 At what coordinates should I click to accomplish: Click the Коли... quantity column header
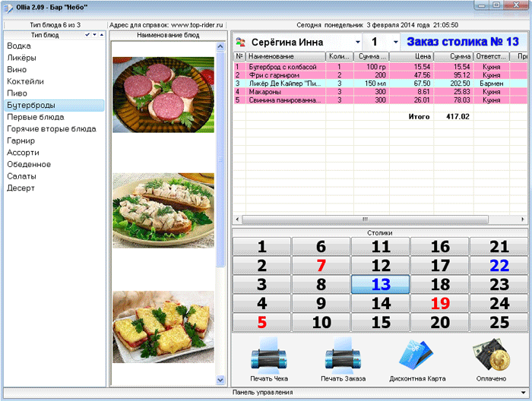339,56
